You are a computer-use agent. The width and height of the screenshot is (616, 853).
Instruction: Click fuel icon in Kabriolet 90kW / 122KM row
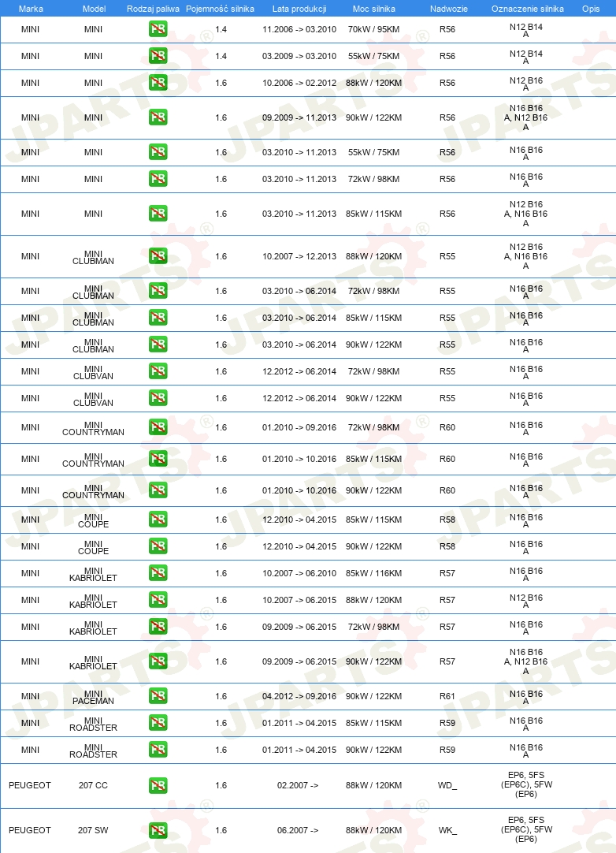(158, 661)
